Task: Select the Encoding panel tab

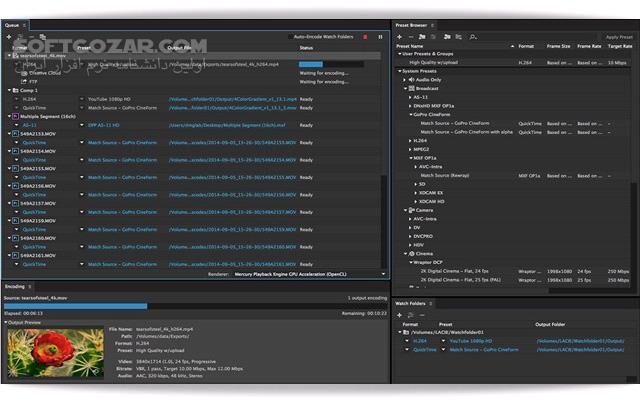Action: point(15,287)
